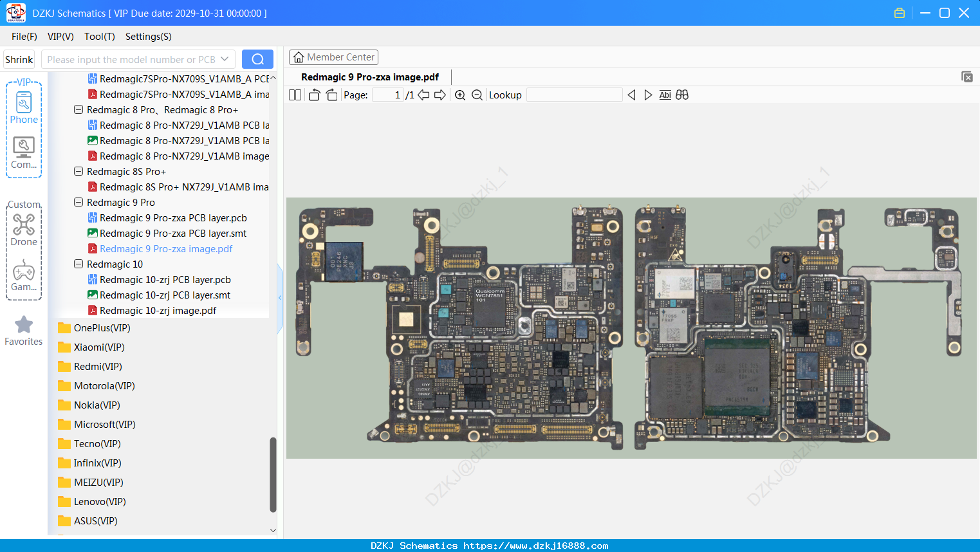Open the Drone category in the sidebar
This screenshot has height=552, width=980.
(x=24, y=230)
